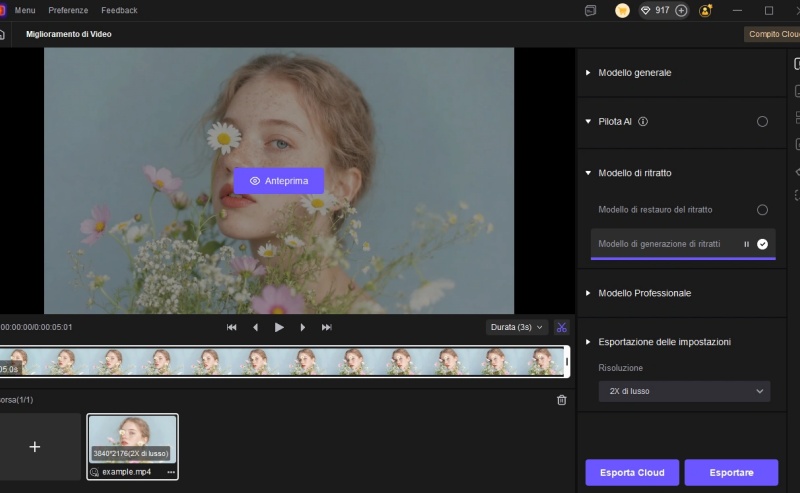800x493 pixels.
Task: Expand the Modello generale section
Action: (x=634, y=73)
